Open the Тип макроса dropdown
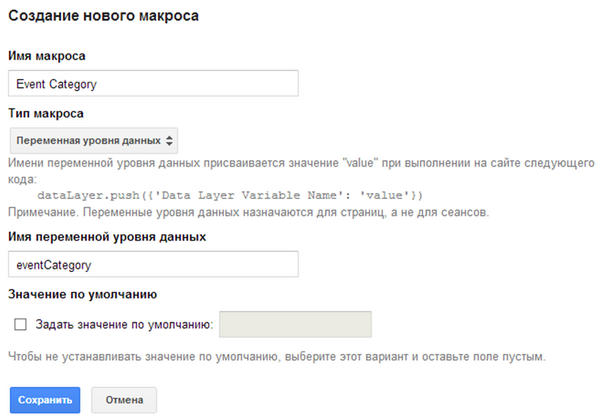 [93, 140]
